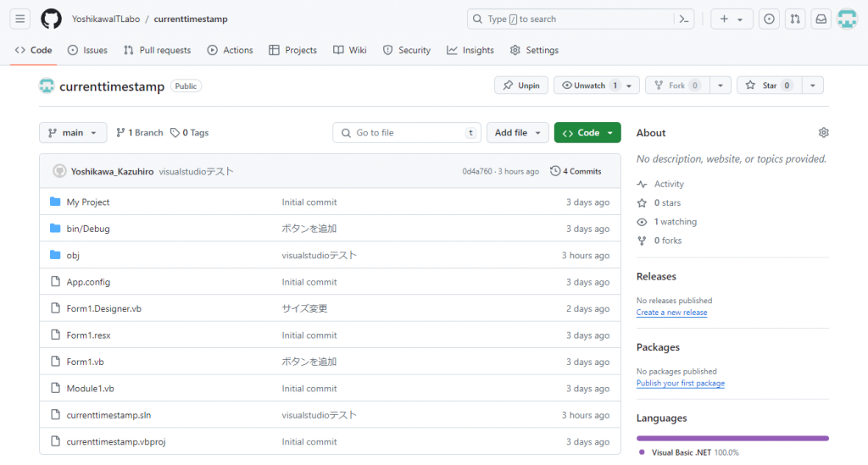Open the issues icon in header
Viewport: 868px width, 465px height.
point(769,19)
